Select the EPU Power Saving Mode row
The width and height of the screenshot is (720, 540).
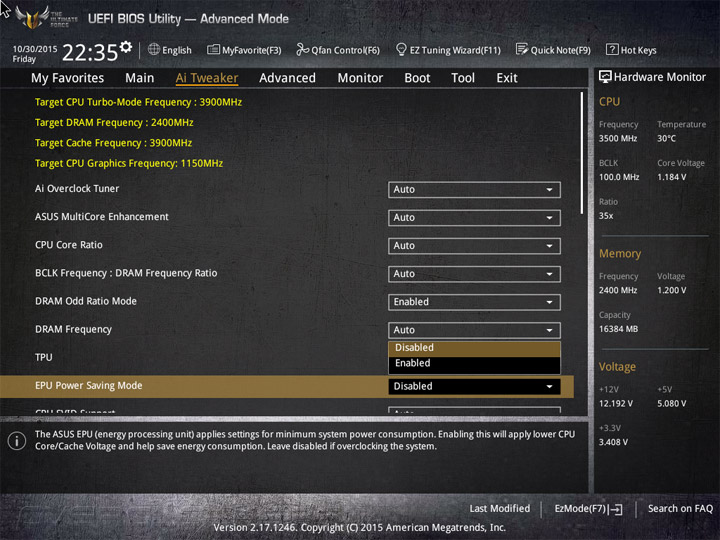pos(287,386)
